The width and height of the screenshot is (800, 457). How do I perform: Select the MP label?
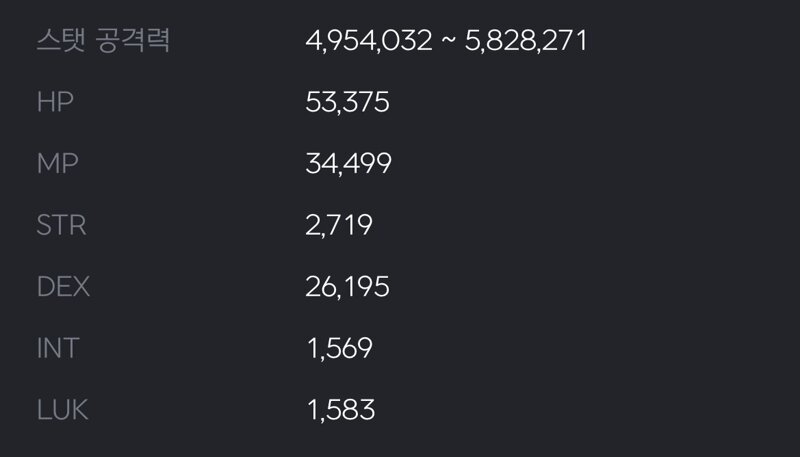(58, 164)
